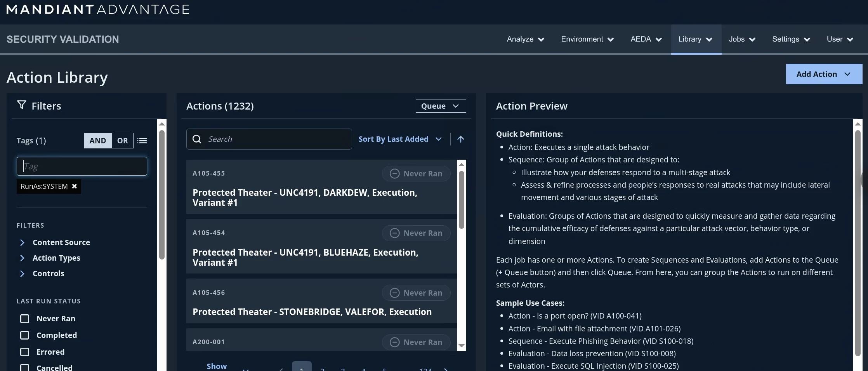Click the Filters panel scroll-up arrow

coord(162,124)
